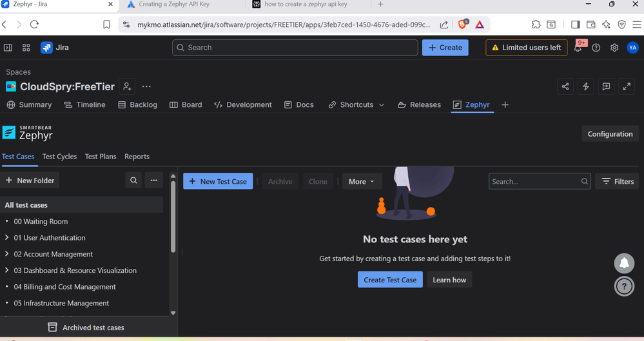
Task: Open the notifications bell in Jira header
Action: (578, 48)
